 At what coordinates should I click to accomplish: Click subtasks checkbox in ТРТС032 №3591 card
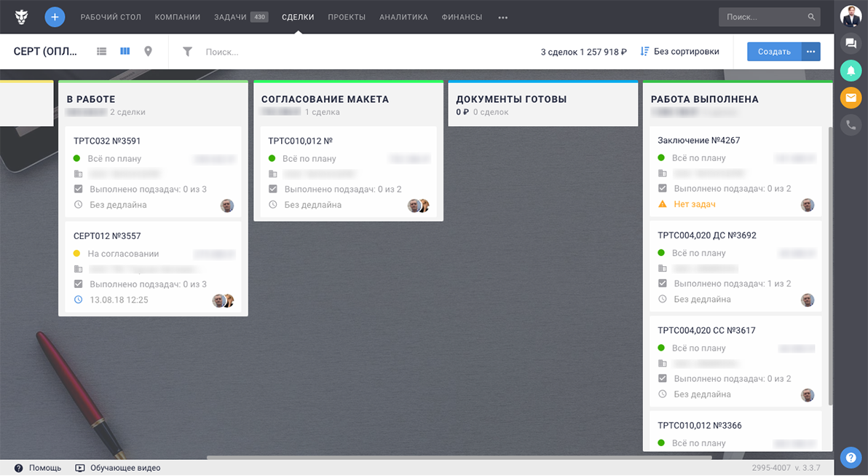tap(79, 190)
